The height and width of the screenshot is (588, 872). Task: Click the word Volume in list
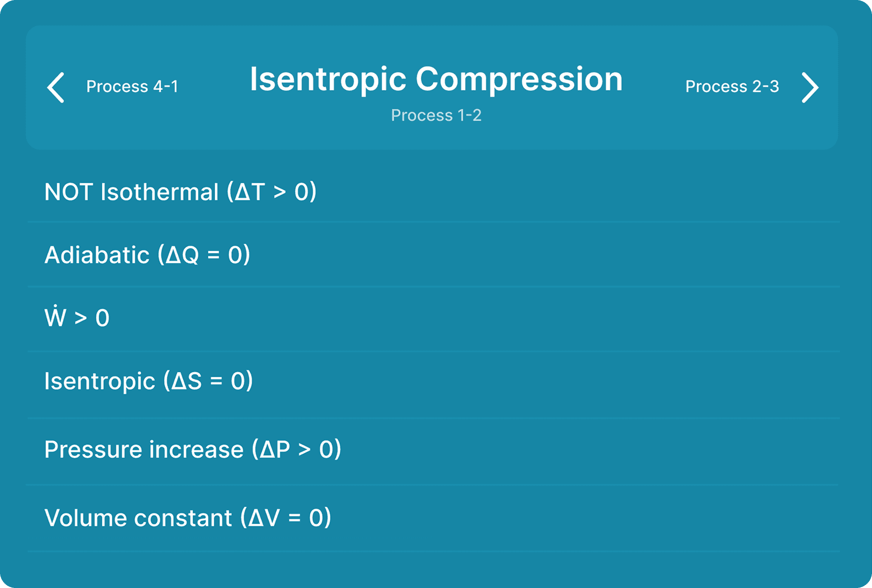coord(86,517)
